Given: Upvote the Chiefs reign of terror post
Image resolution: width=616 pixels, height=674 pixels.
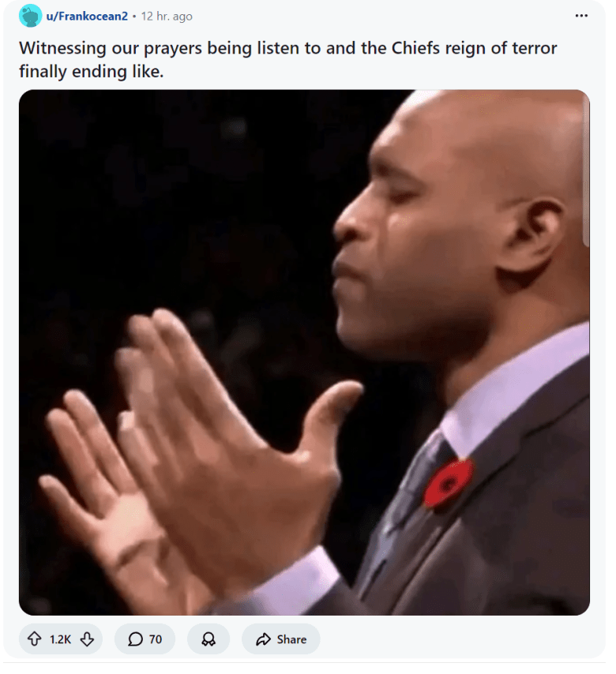Looking at the screenshot, I should (x=35, y=639).
